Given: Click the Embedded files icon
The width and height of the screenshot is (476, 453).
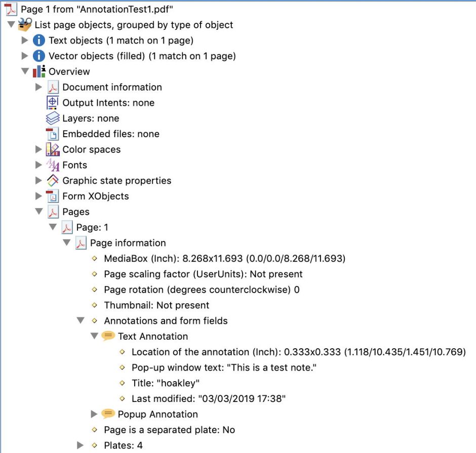Looking at the screenshot, I should (x=53, y=134).
